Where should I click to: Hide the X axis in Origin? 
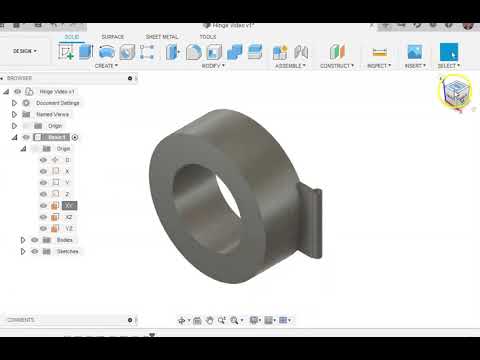pos(43,171)
